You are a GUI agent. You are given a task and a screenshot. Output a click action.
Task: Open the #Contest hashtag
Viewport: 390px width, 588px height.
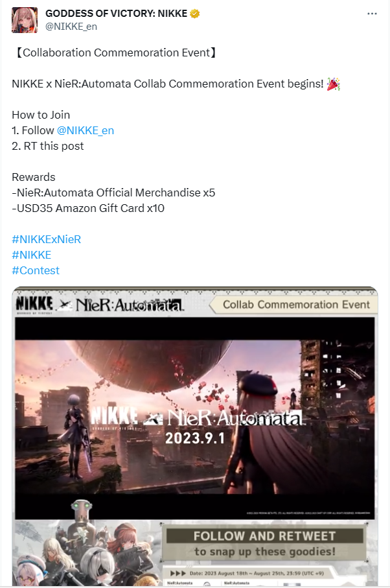[36, 270]
